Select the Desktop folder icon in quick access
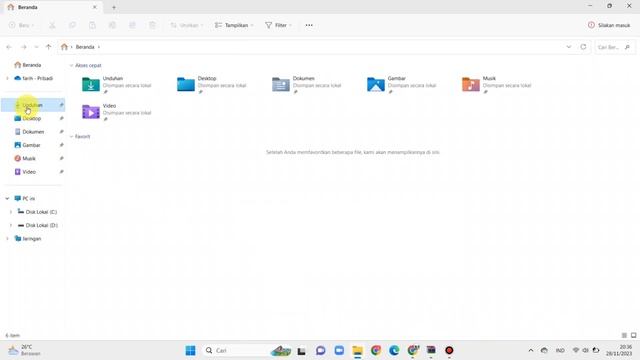 pyautogui.click(x=186, y=84)
